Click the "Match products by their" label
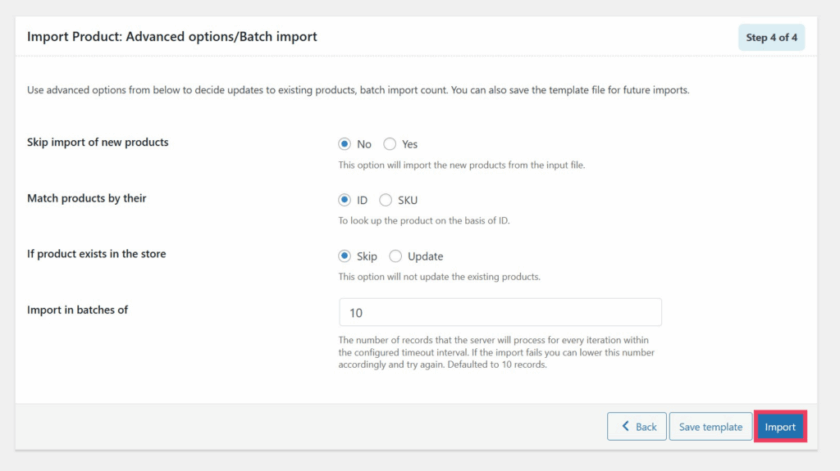 tap(87, 198)
